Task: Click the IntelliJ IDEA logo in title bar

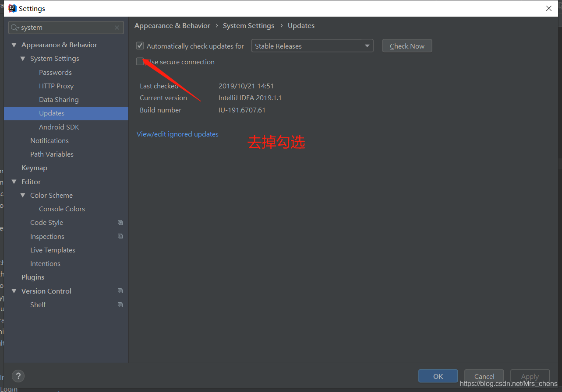Action: click(x=12, y=8)
